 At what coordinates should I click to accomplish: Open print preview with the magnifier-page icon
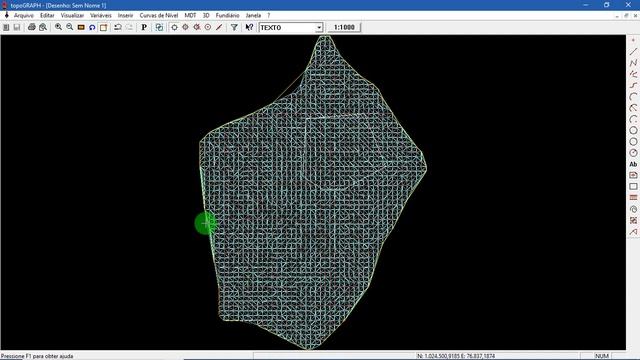(43, 27)
